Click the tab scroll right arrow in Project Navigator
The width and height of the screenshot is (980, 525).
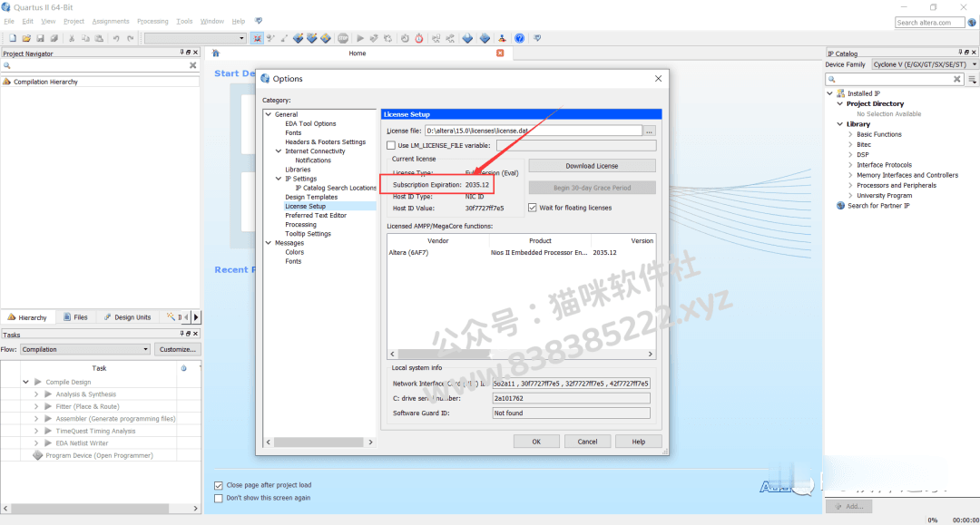[196, 317]
